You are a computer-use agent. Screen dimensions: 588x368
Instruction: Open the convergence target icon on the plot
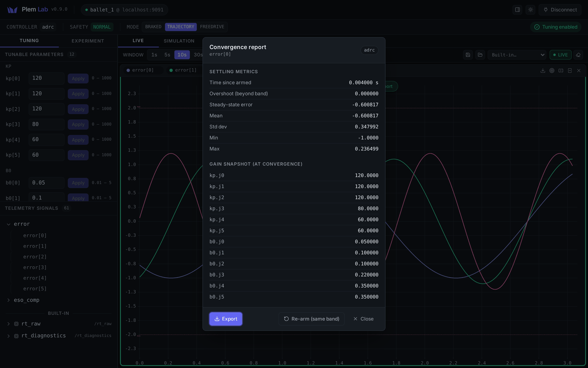pyautogui.click(x=552, y=71)
